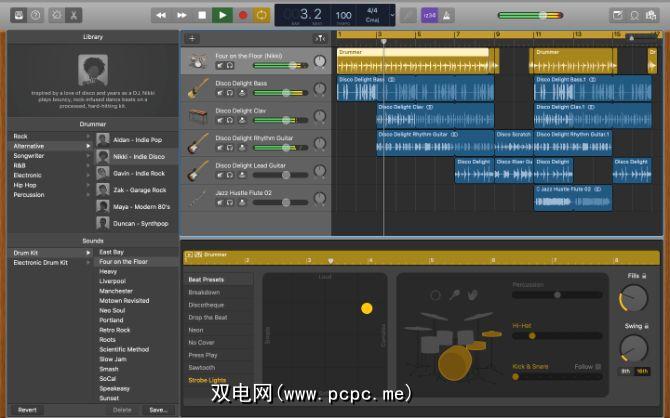Toggle the yellow Cycle loop button
This screenshot has height=418, width=670.
pos(263,16)
